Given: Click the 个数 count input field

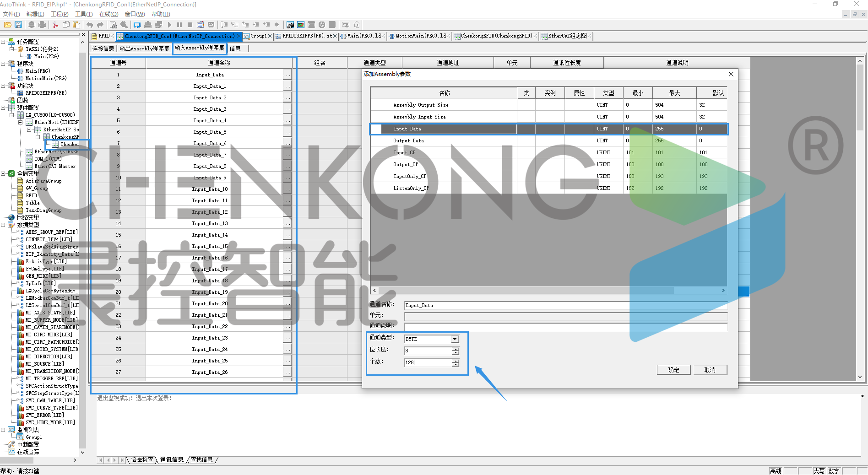Looking at the screenshot, I should pos(428,362).
